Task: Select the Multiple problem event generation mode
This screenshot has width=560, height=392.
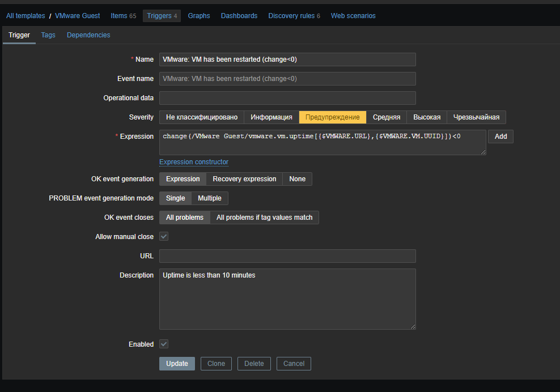Action: click(x=209, y=198)
